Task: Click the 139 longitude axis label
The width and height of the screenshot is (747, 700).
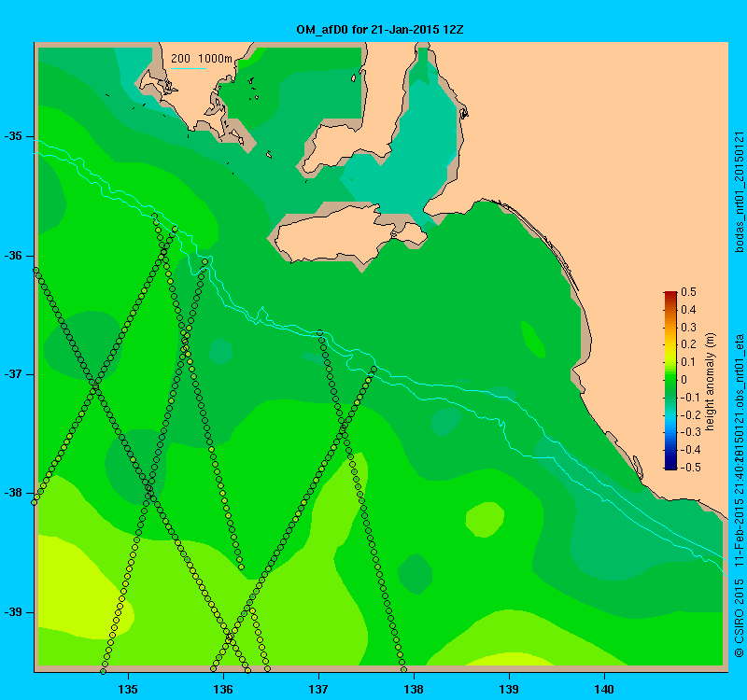Action: click(509, 689)
